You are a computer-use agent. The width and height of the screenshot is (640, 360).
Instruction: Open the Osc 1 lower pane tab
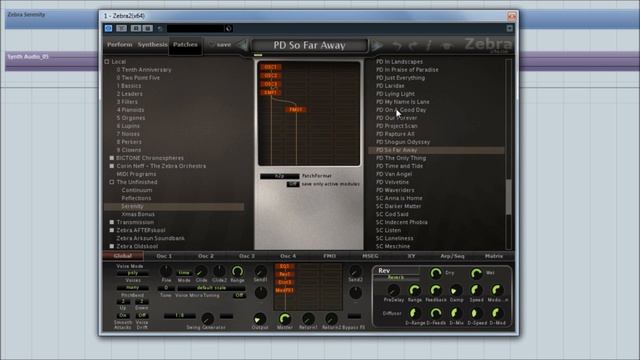coord(164,256)
